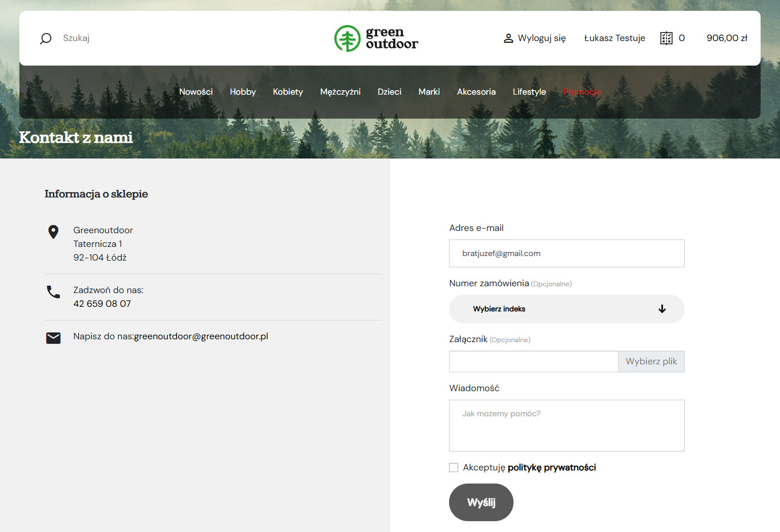The width and height of the screenshot is (780, 532).
Task: Click the green outdoor logo
Action: pyautogui.click(x=376, y=38)
